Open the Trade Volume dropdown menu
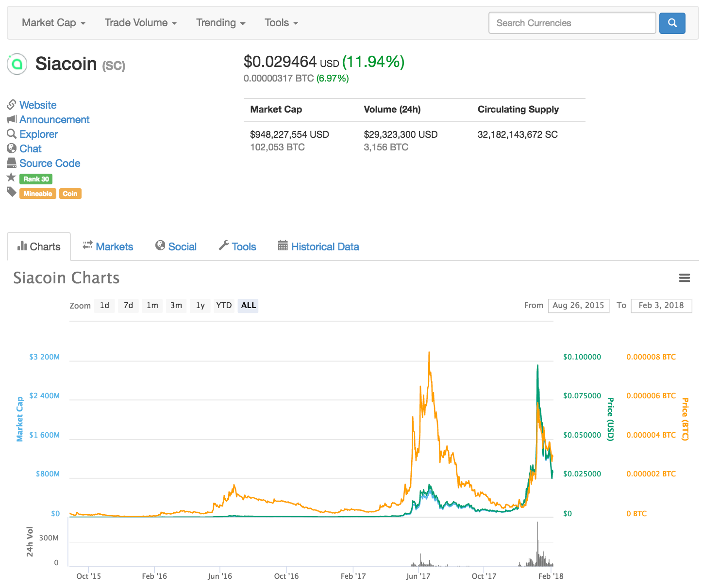The image size is (703, 588). pos(141,23)
